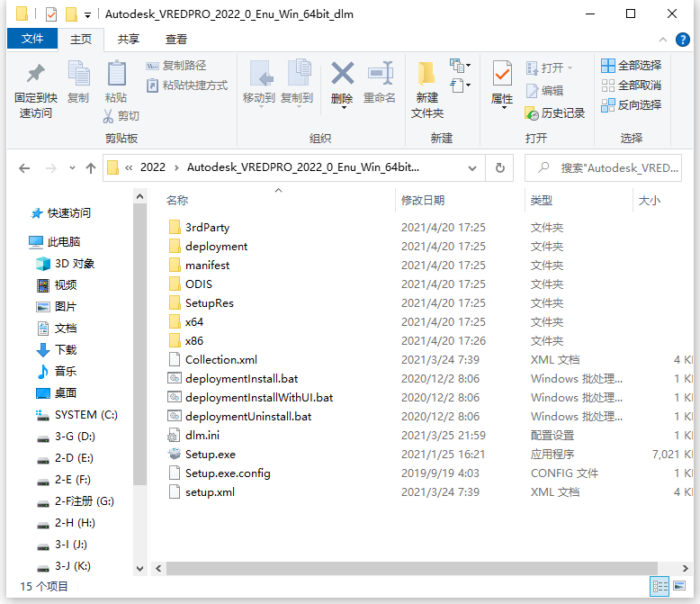
Task: Sort by Type column header
Action: (542, 200)
